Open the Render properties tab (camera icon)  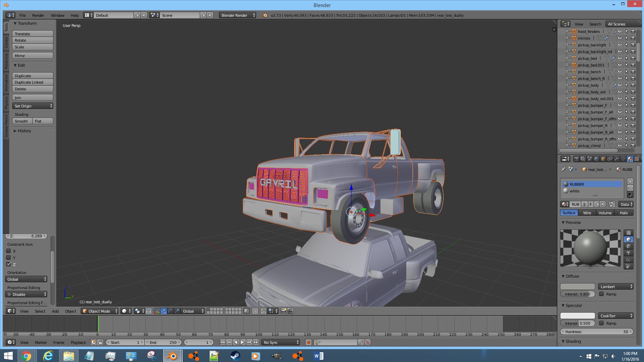576,159
